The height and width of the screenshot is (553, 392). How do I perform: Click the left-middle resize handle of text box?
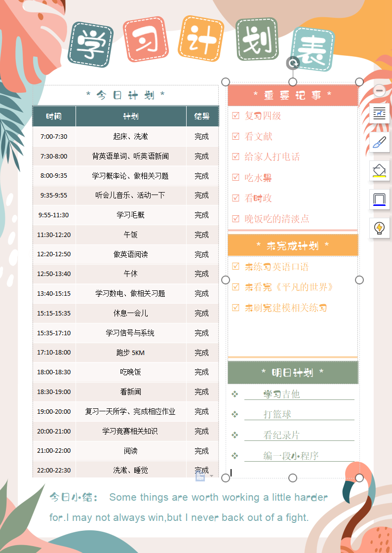click(226, 280)
